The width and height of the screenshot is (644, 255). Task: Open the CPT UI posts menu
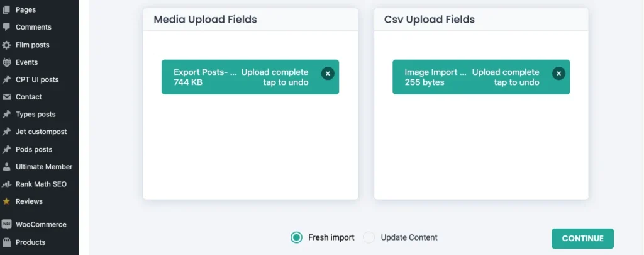pos(36,80)
